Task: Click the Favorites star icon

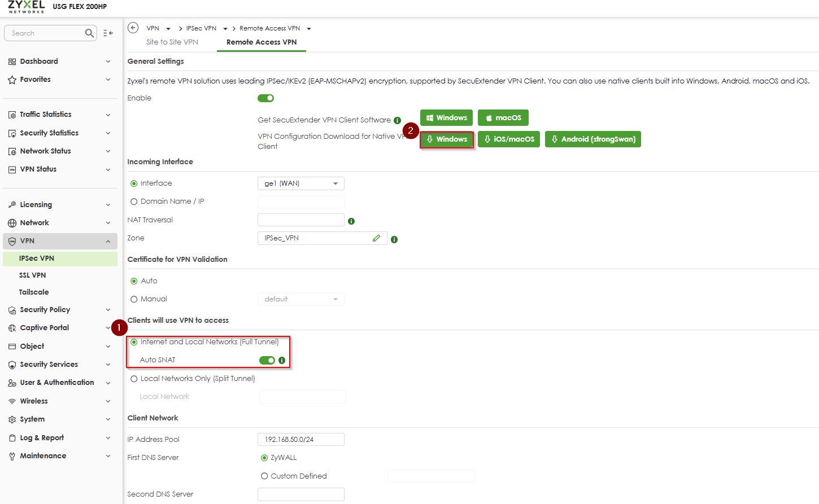Action: pyautogui.click(x=12, y=80)
